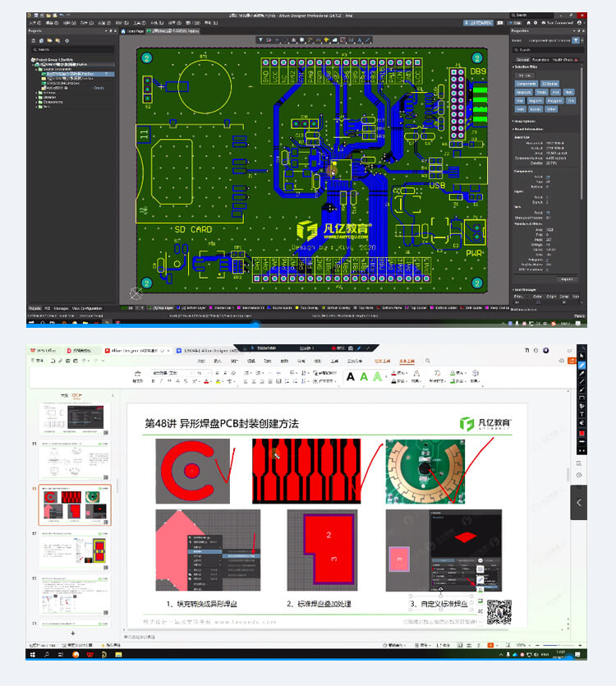616x686 pixels.
Task: Toggle the Regions selection filter button
Action: coord(535,100)
